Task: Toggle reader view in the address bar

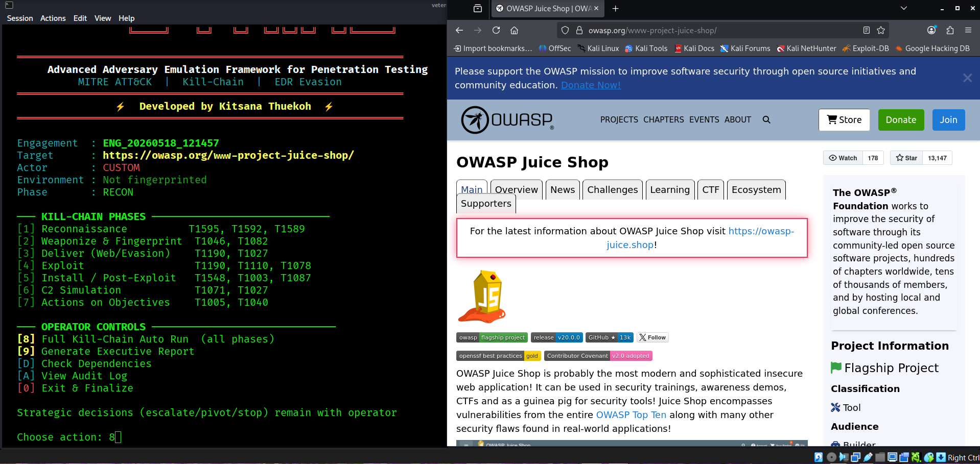Action: point(867,31)
